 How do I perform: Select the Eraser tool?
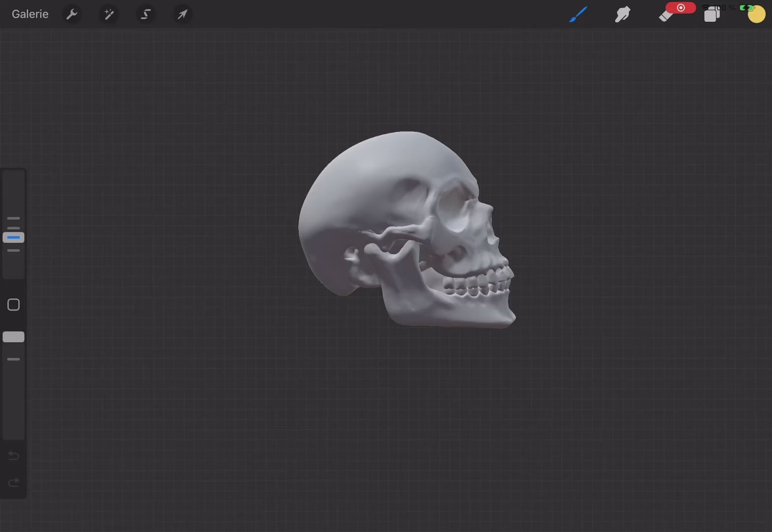click(666, 16)
